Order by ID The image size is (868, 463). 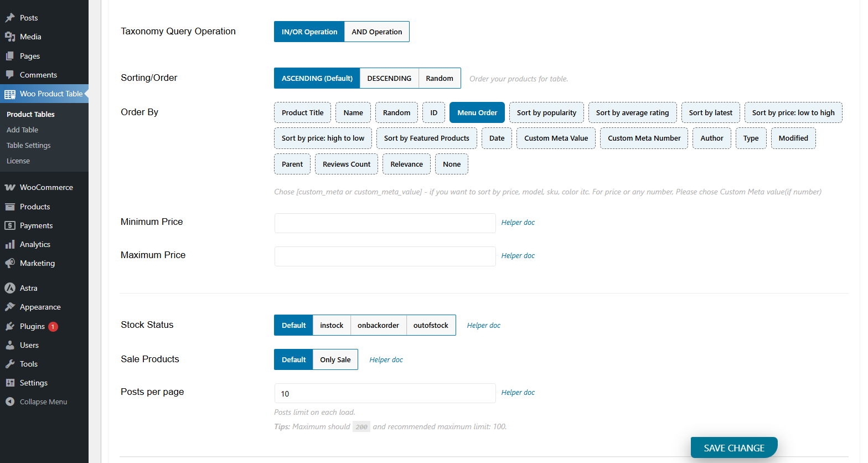coord(434,112)
